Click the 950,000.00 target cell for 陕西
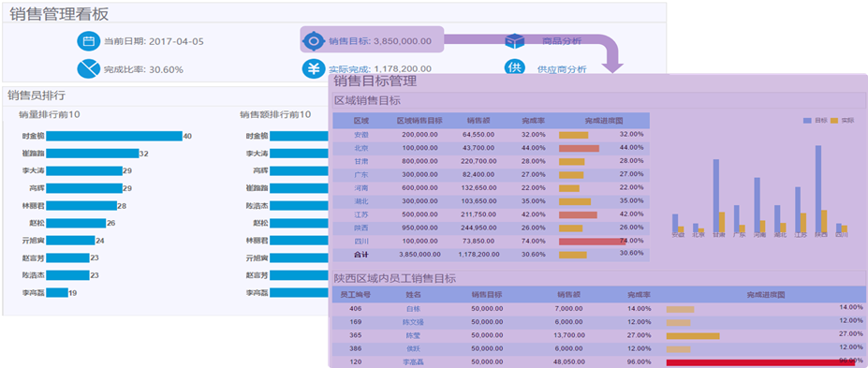Screen dimensions: 868x368 (x=420, y=228)
